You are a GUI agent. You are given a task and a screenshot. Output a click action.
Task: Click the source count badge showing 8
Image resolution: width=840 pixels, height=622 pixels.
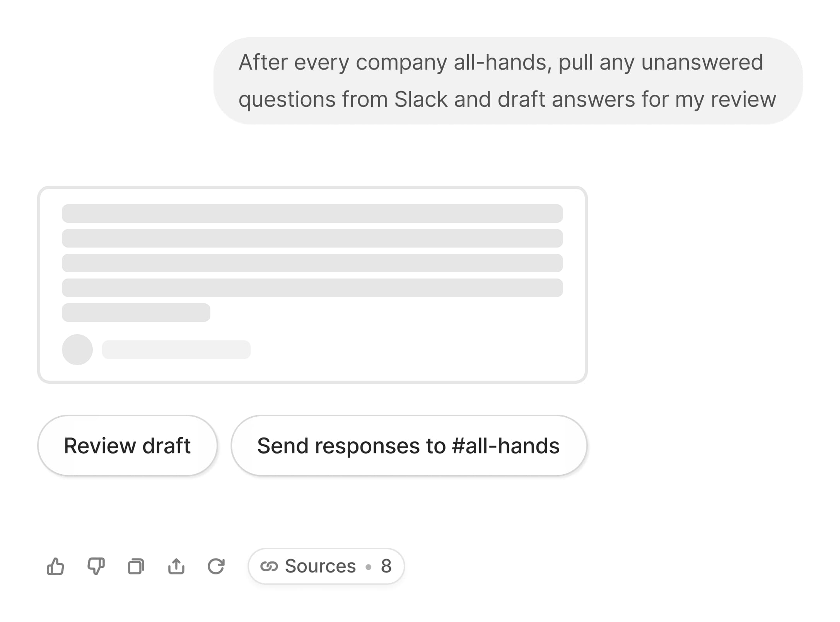386,566
